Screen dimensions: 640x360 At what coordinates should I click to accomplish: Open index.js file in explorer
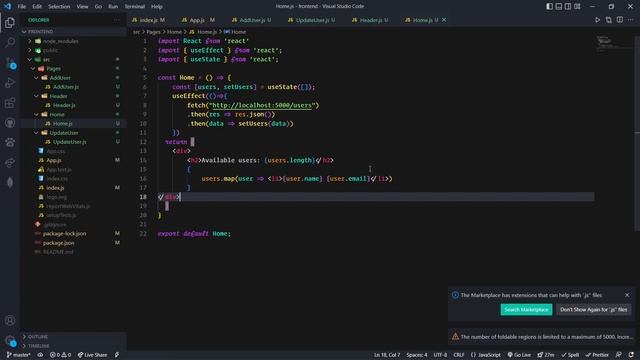pyautogui.click(x=55, y=187)
